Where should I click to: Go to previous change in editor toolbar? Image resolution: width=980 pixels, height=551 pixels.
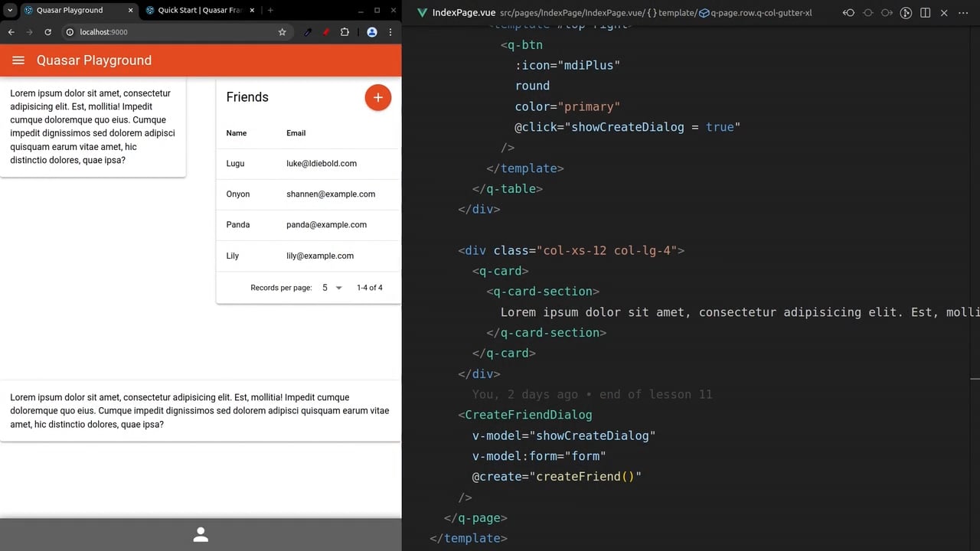pos(848,13)
